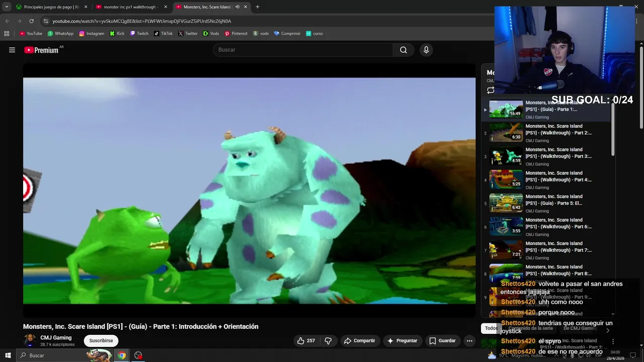Screen dimensions: 644x362
Task: Play playlist video Part 2 thumbnail 6:30
Action: [x=506, y=133]
